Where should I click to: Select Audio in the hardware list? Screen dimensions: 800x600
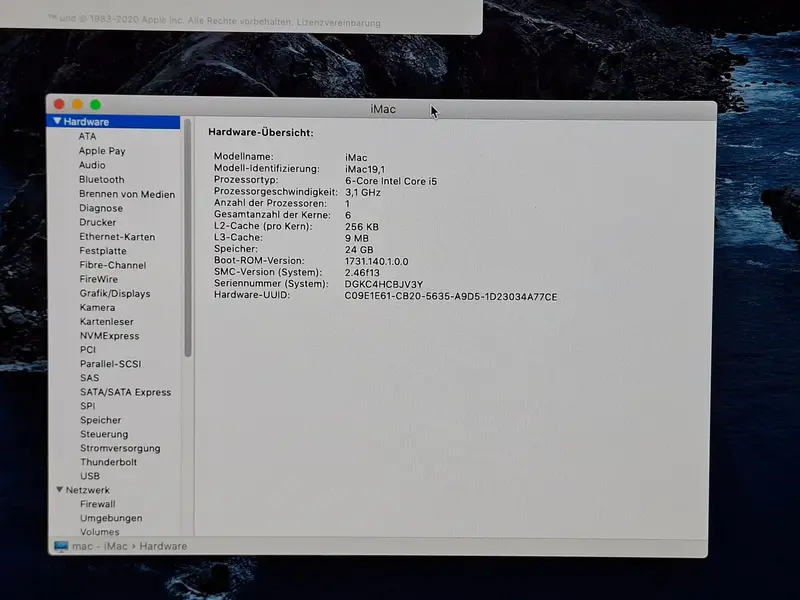coord(92,165)
